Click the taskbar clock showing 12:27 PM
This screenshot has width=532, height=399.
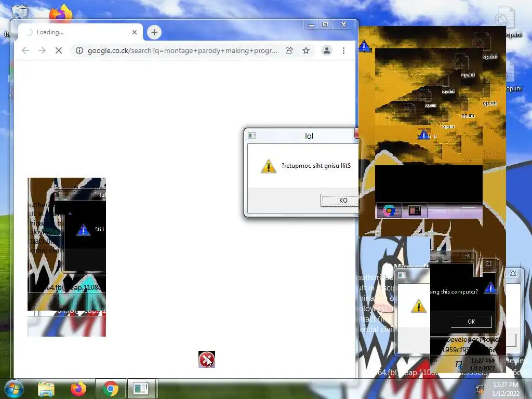(506, 389)
